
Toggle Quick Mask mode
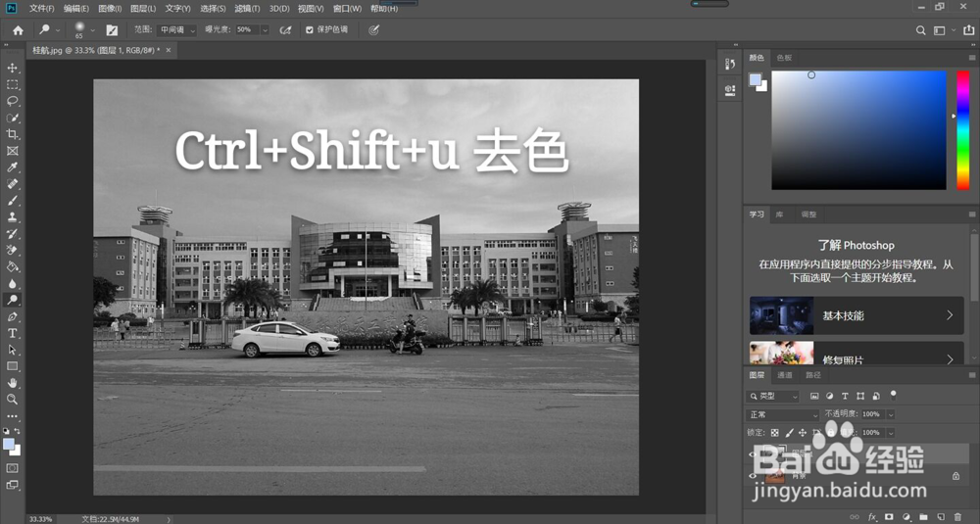pos(12,468)
